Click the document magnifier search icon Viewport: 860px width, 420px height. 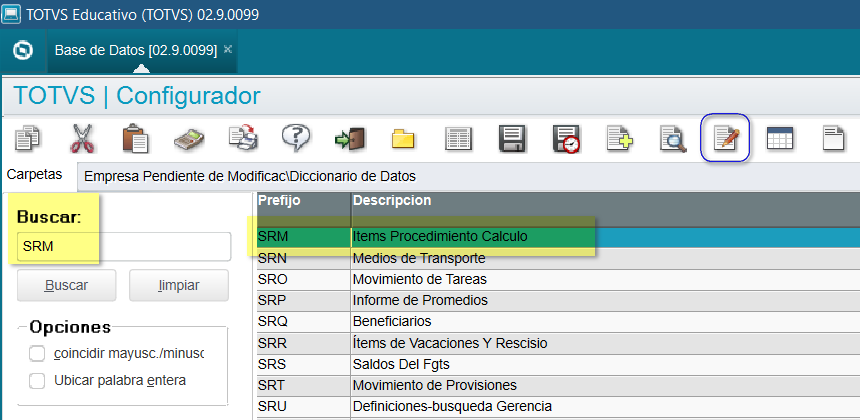[x=673, y=139]
